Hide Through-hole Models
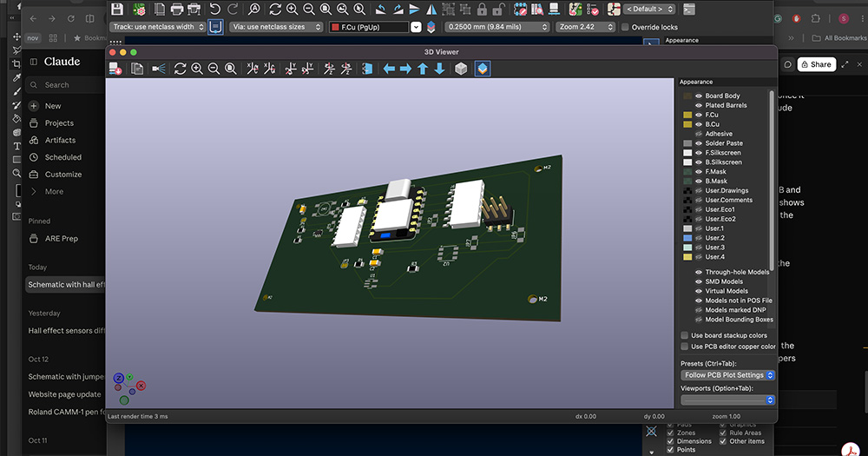This screenshot has width=868, height=456. coord(699,272)
